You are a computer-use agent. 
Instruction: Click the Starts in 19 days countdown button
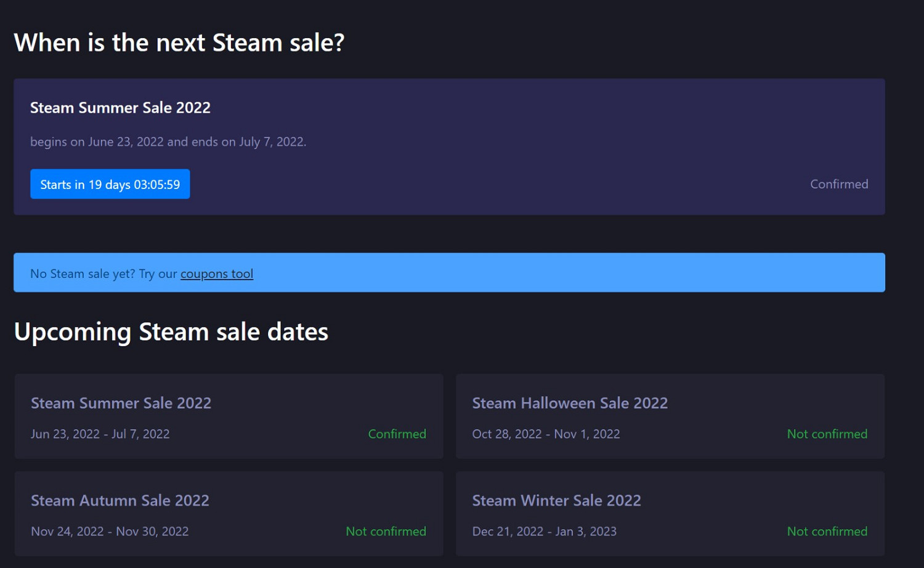click(x=110, y=184)
